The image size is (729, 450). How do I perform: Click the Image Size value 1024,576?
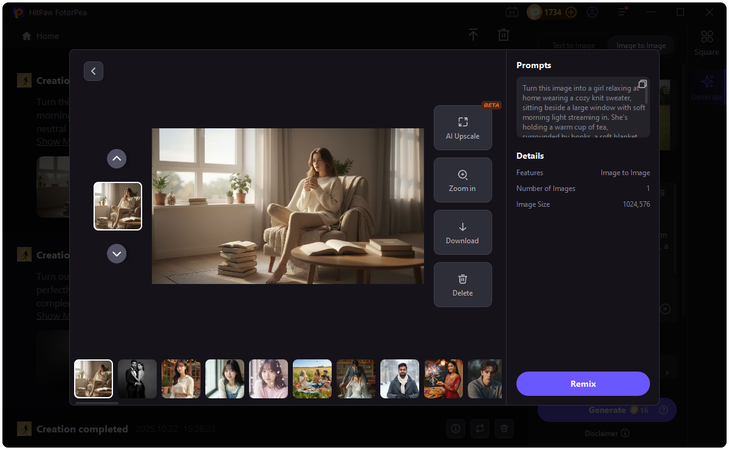[636, 204]
